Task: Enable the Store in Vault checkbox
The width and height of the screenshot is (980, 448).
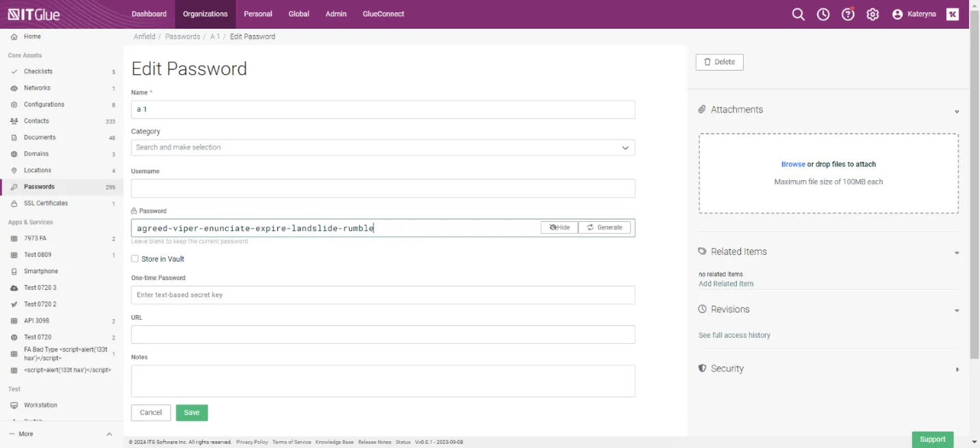Action: 135,259
